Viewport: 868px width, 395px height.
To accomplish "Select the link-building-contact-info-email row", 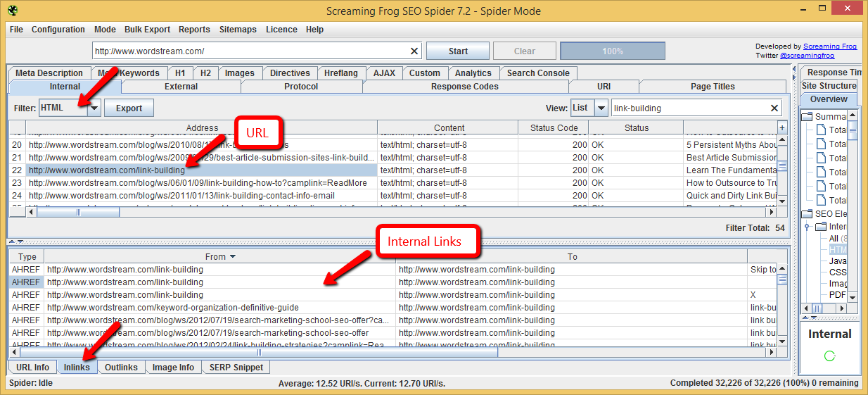I will pos(181,196).
